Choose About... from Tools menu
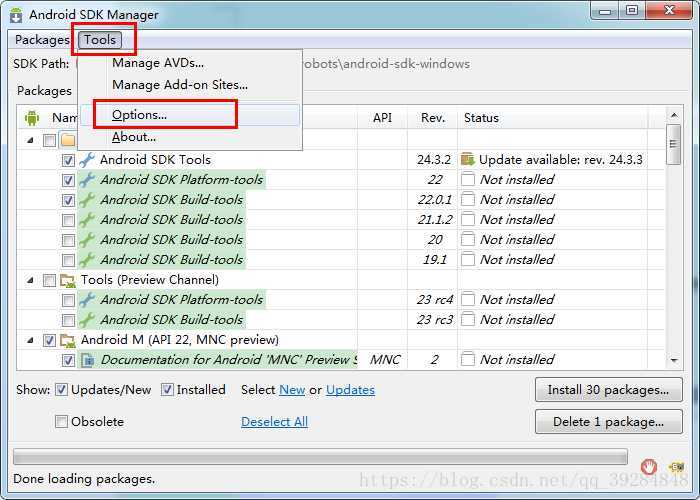700x500 pixels. [190, 137]
